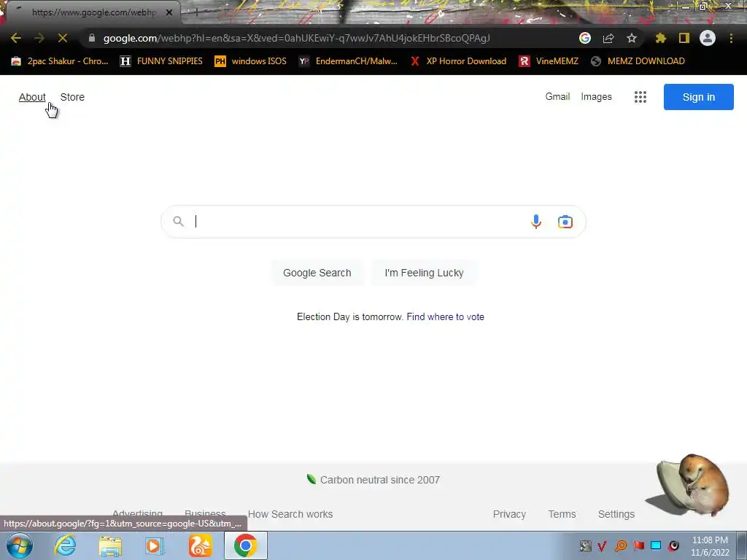The image size is (747, 560).
Task: Click the red V tray icon
Action: tap(602, 545)
